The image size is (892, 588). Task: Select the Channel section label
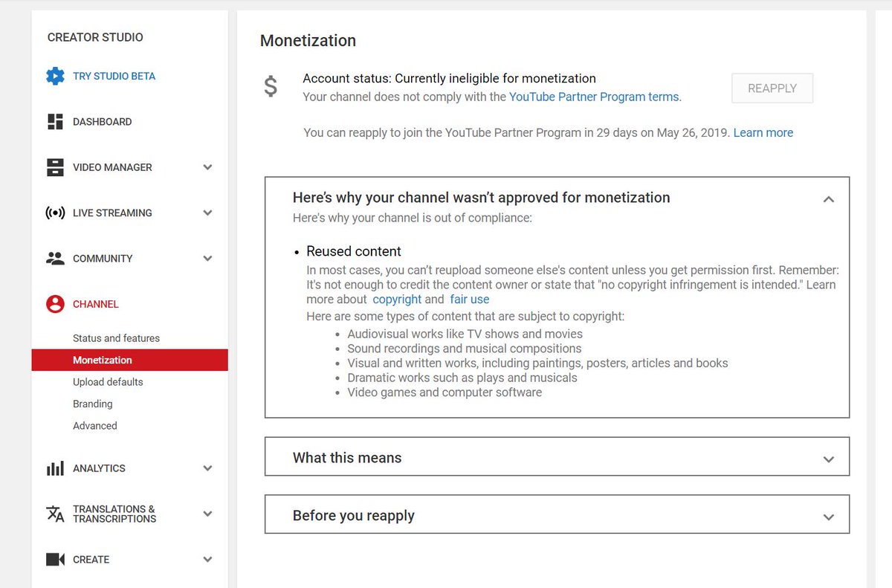pyautogui.click(x=96, y=304)
